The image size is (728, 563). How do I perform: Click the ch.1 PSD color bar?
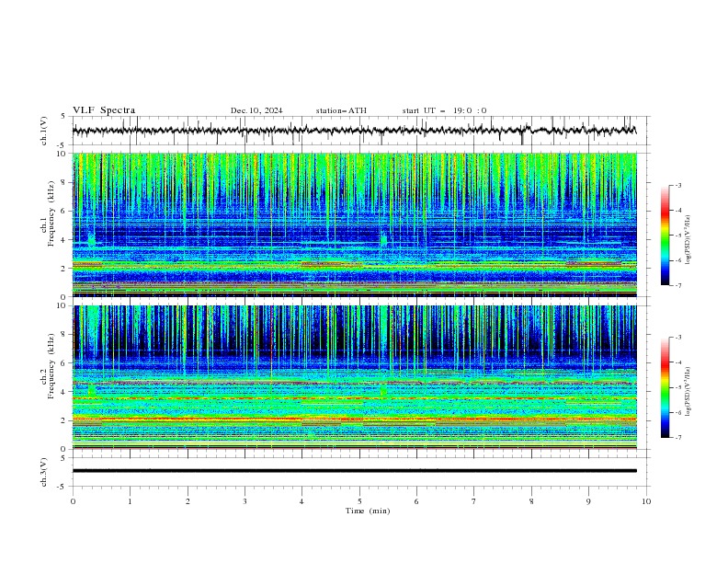(x=665, y=236)
